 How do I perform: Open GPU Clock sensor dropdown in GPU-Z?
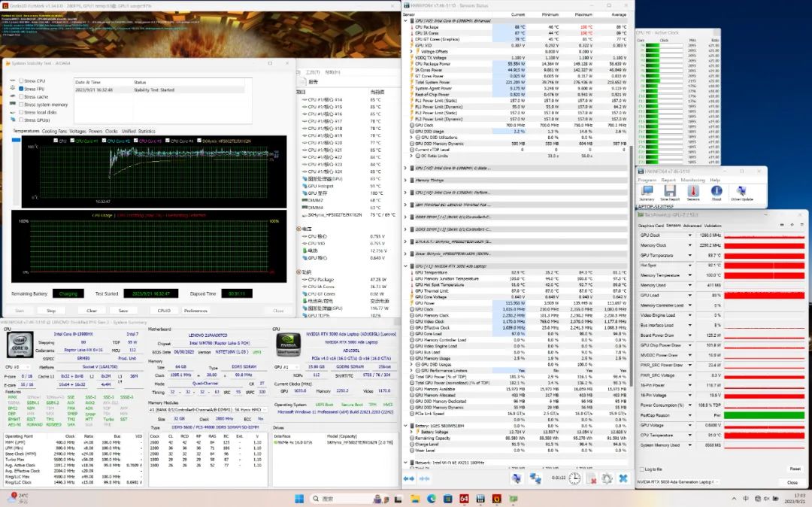click(691, 235)
